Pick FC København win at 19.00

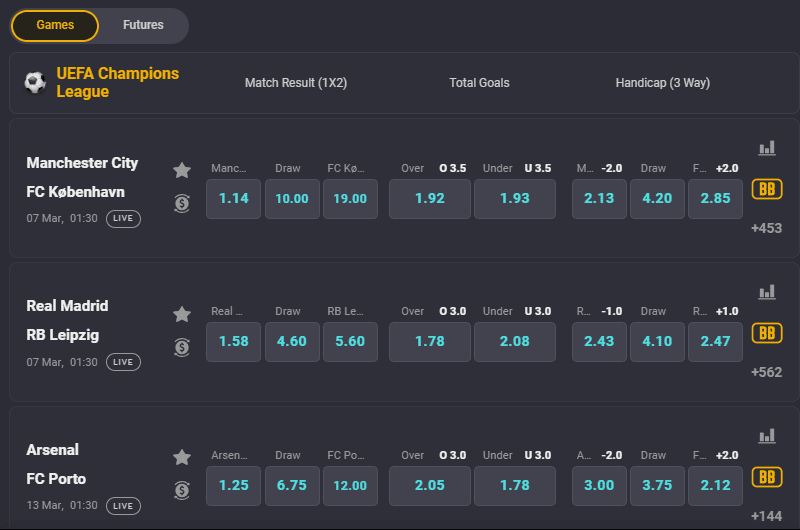point(350,198)
